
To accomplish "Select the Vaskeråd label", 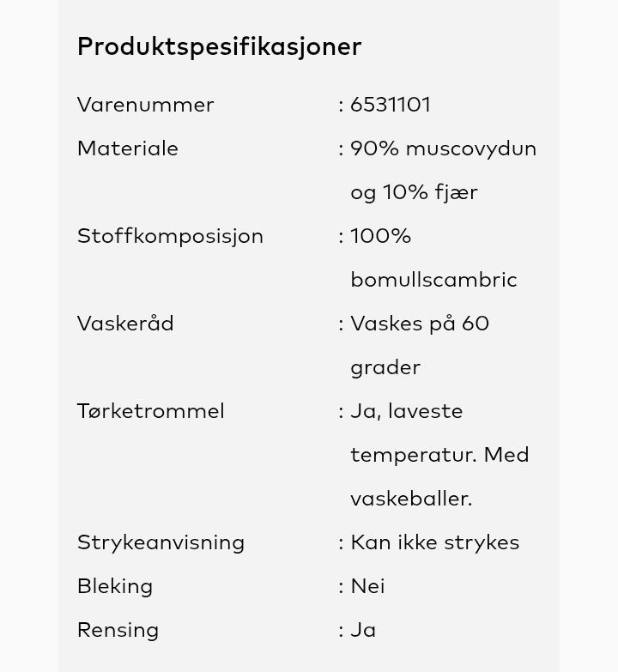I will 125,324.
